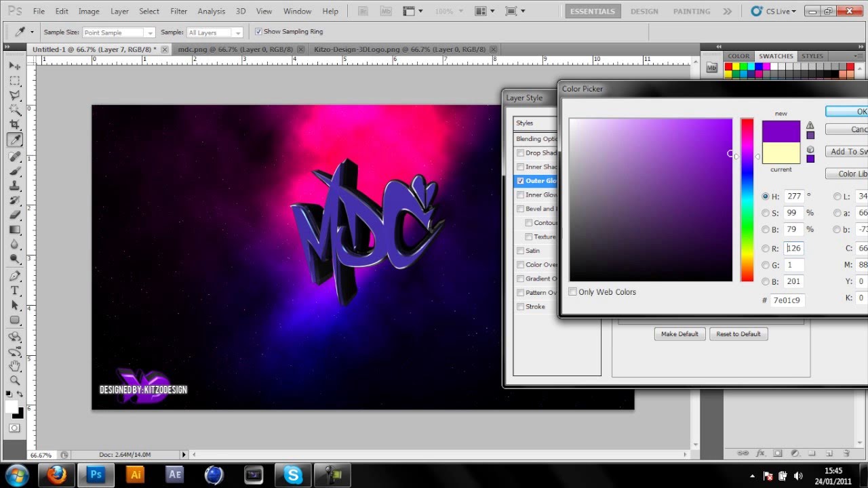The image size is (868, 488).
Task: Click in the color saturation field
Action: (651, 200)
